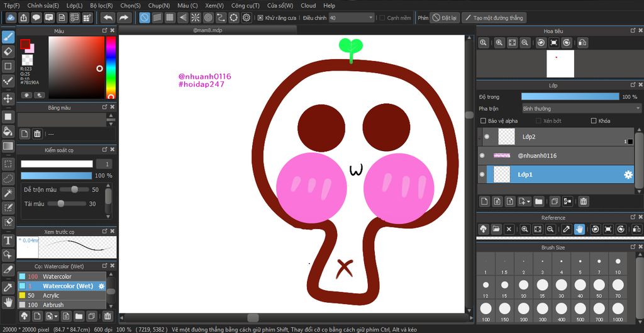Open the Bộ lọc(R) menu
The height and width of the screenshot is (333, 644).
click(x=101, y=6)
